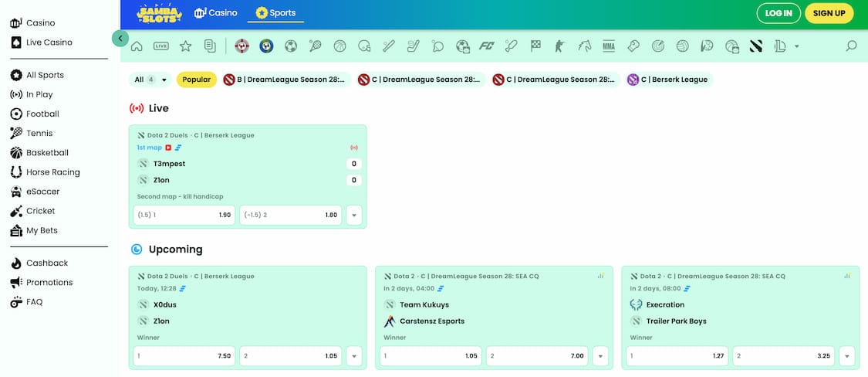Viewport: 868px width, 377px height.
Task: Select the MMA icon
Action: pos(609,46)
